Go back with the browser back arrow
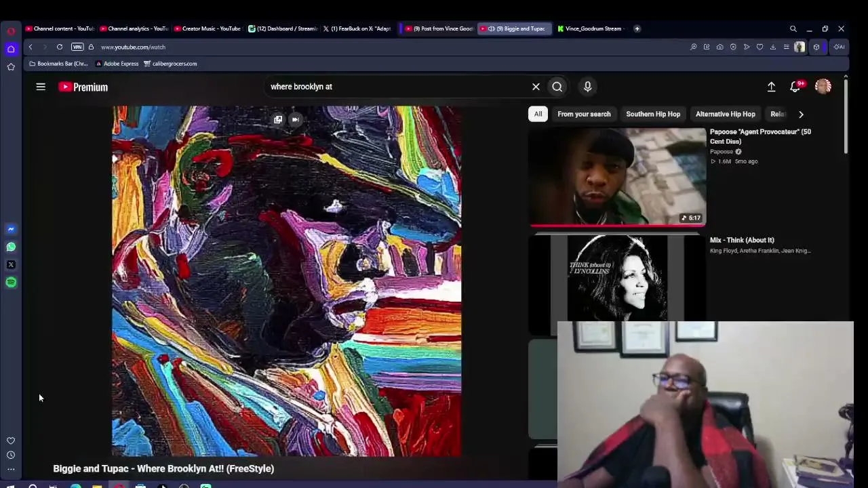 click(31, 47)
